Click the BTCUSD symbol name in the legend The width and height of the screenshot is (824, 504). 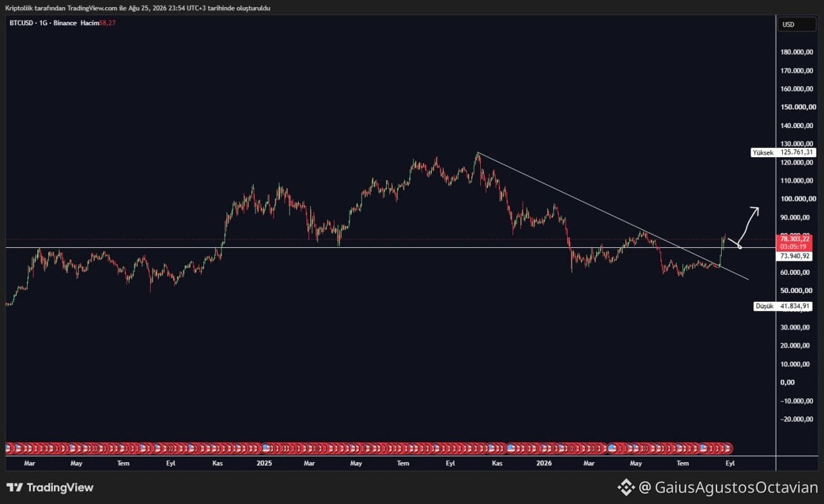pyautogui.click(x=21, y=23)
